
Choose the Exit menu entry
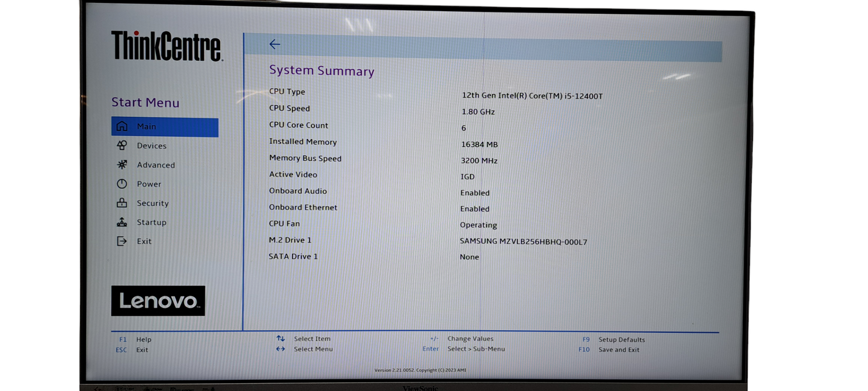pos(144,241)
